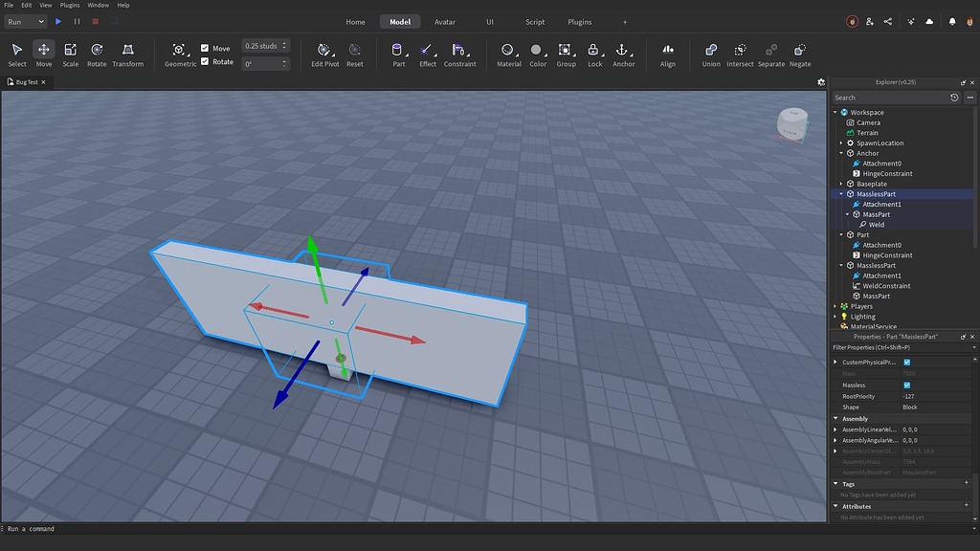980x551 pixels.
Task: Close the Bug Test document tab
Action: 43,82
